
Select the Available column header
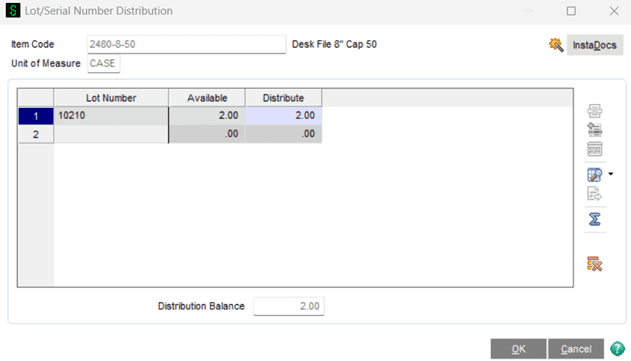click(x=207, y=98)
